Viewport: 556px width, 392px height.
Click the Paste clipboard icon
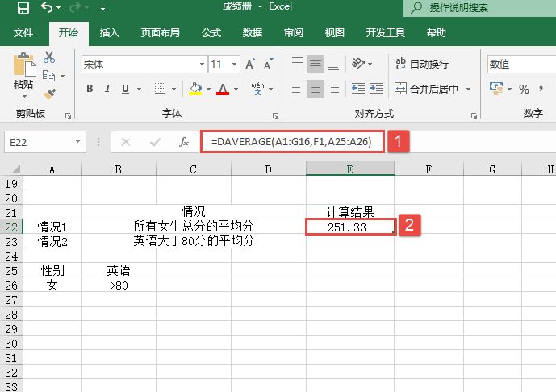coord(23,68)
